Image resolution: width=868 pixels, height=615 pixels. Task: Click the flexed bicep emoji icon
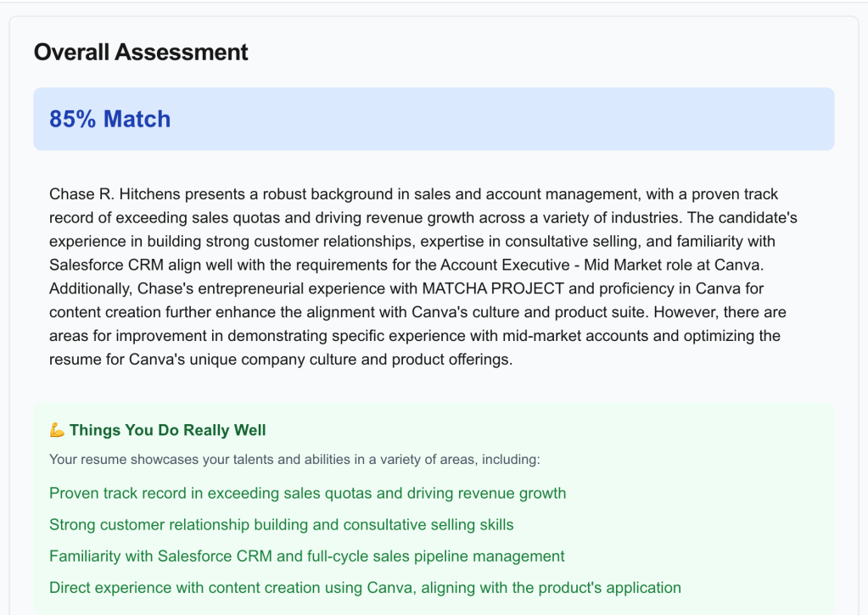tap(57, 430)
